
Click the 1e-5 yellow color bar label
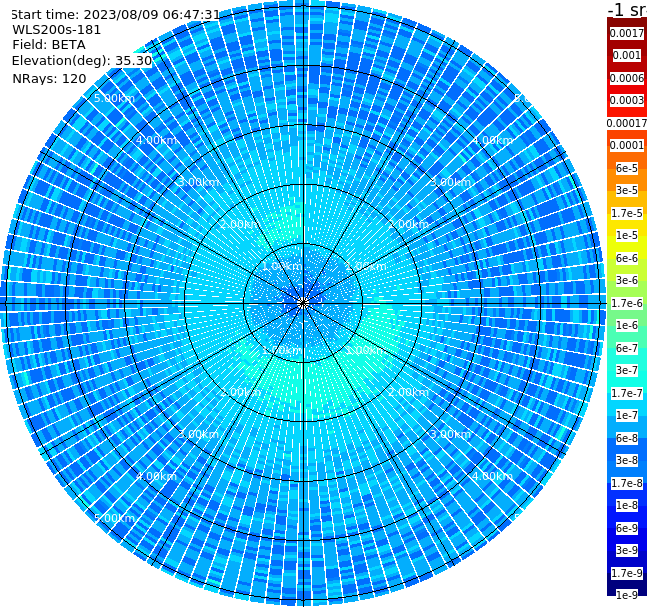(627, 235)
